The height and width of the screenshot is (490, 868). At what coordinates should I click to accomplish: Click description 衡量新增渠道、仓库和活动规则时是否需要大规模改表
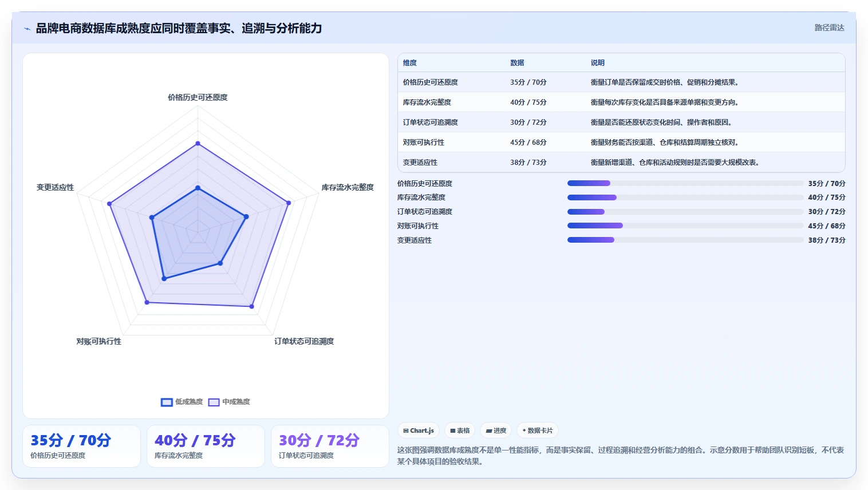(675, 163)
